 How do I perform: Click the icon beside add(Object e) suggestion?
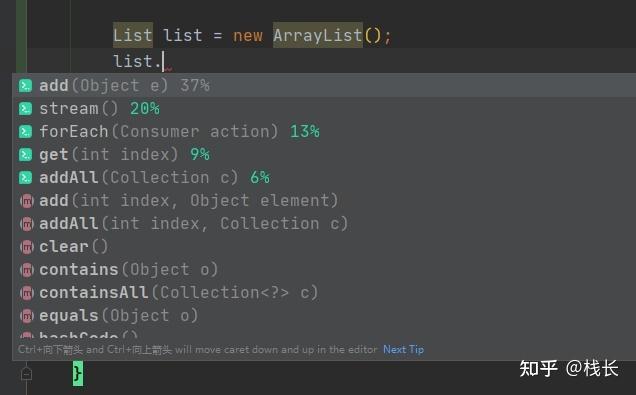pyautogui.click(x=26, y=86)
